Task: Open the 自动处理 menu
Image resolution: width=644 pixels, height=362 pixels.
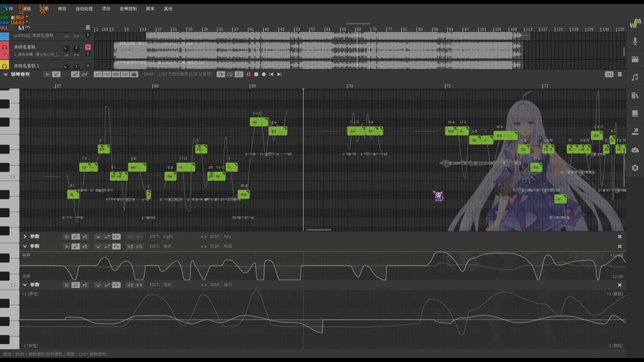Action: pos(85,9)
